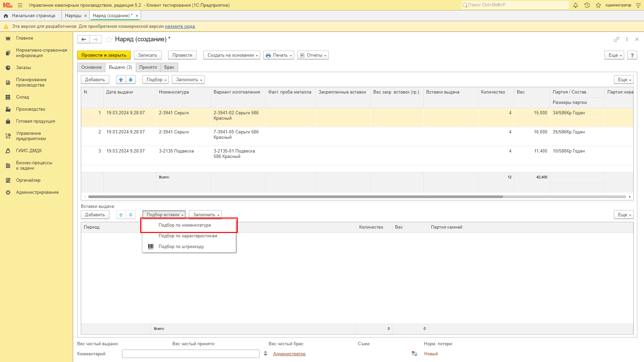Move row down in Вставки выдача

coord(131,215)
